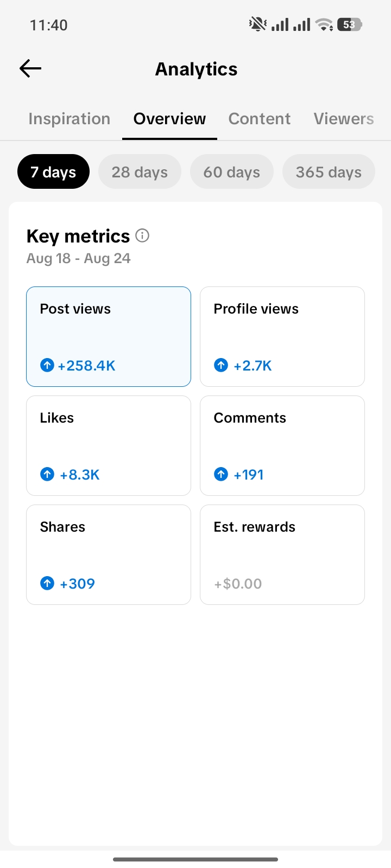Viewport: 391px width, 868px height.
Task: Tap the Post views up-arrow icon
Action: click(47, 365)
